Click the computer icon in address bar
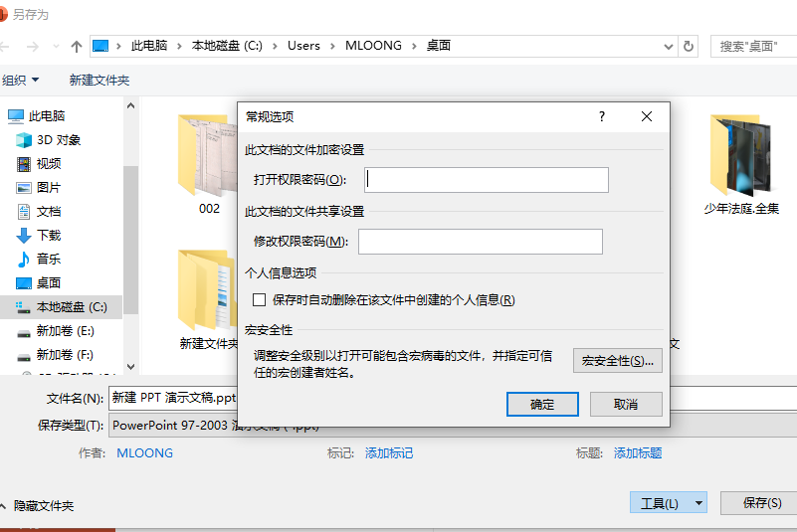The image size is (797, 532). (x=100, y=46)
